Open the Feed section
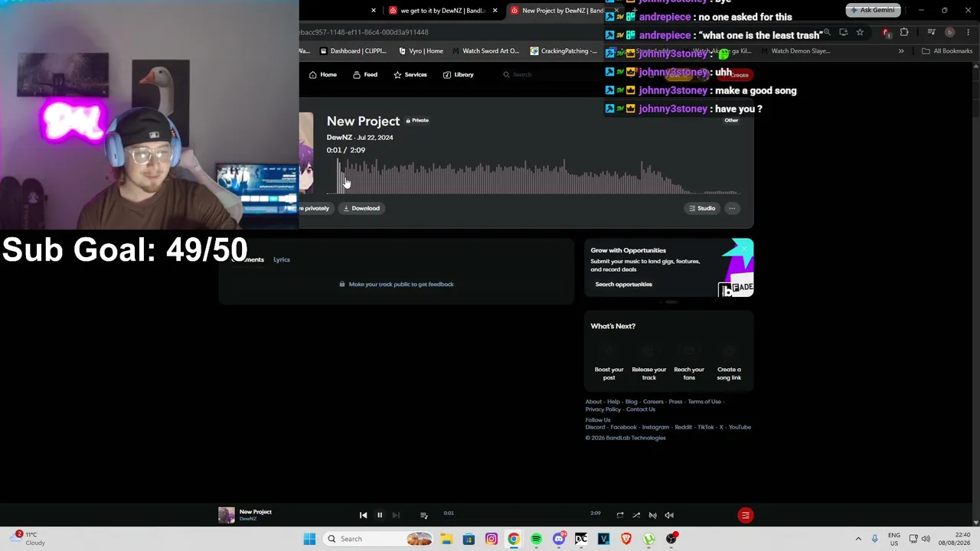Image resolution: width=980 pixels, height=551 pixels. click(x=364, y=74)
